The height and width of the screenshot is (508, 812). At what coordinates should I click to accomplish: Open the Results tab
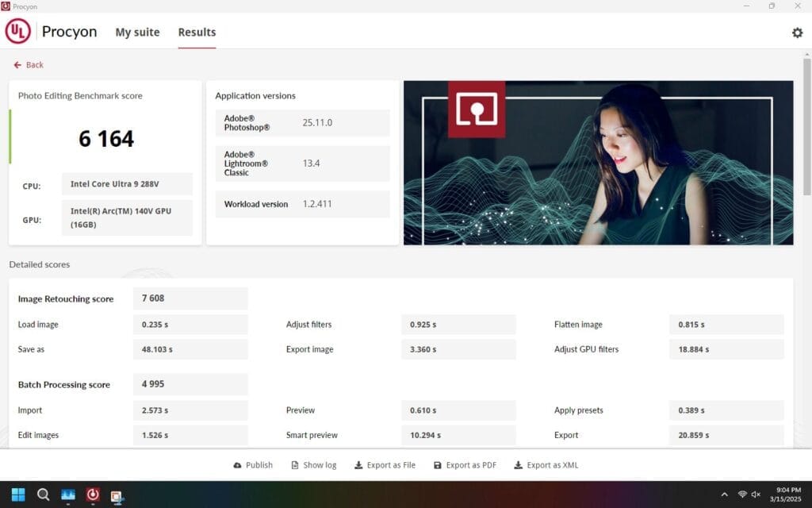tap(197, 32)
